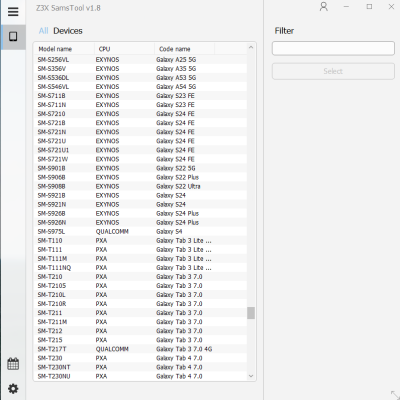400x400 pixels.
Task: Select the SM-S711N row
Action: 140,105
